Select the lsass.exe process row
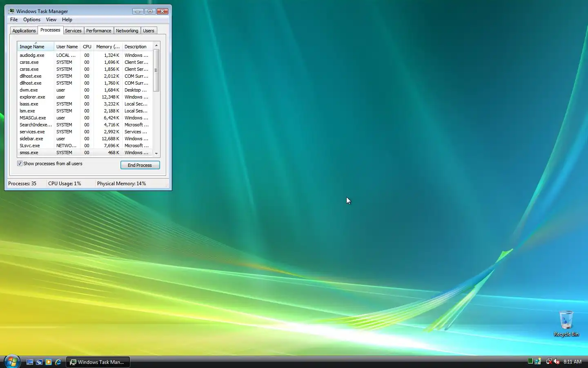The height and width of the screenshot is (368, 588). [85, 104]
